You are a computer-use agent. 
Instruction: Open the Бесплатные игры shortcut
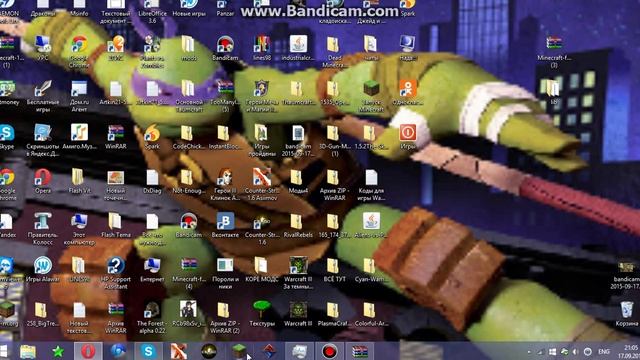pyautogui.click(x=43, y=96)
